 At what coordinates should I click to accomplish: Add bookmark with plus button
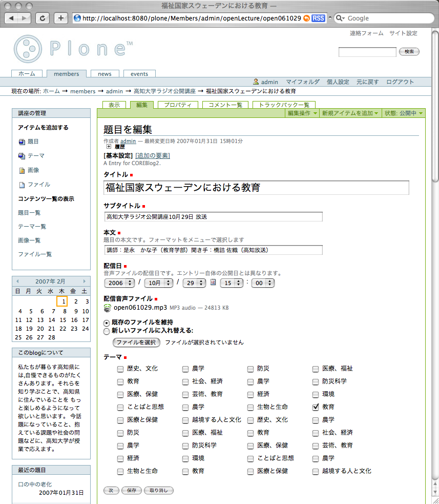60,18
